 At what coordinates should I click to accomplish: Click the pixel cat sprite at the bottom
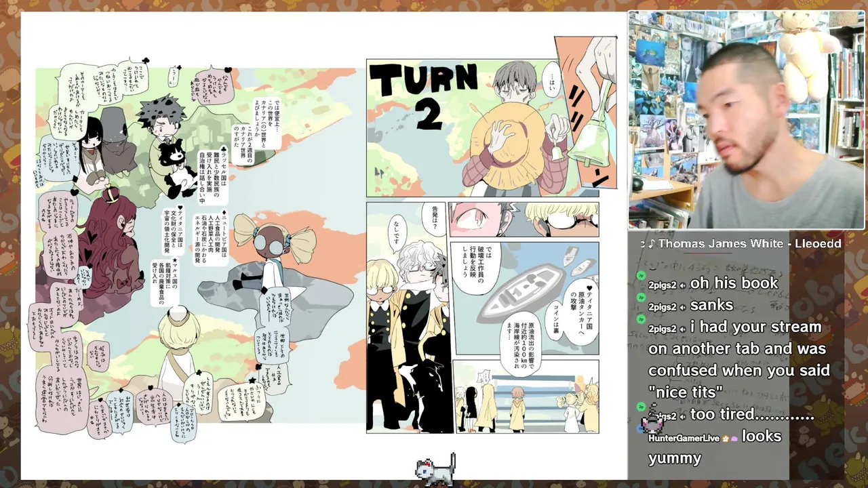point(436,470)
